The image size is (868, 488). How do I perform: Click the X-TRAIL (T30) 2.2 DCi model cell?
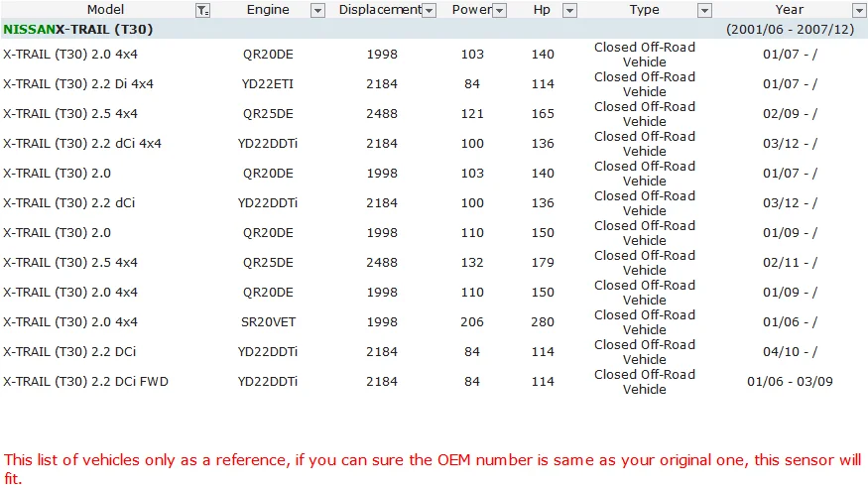point(69,352)
